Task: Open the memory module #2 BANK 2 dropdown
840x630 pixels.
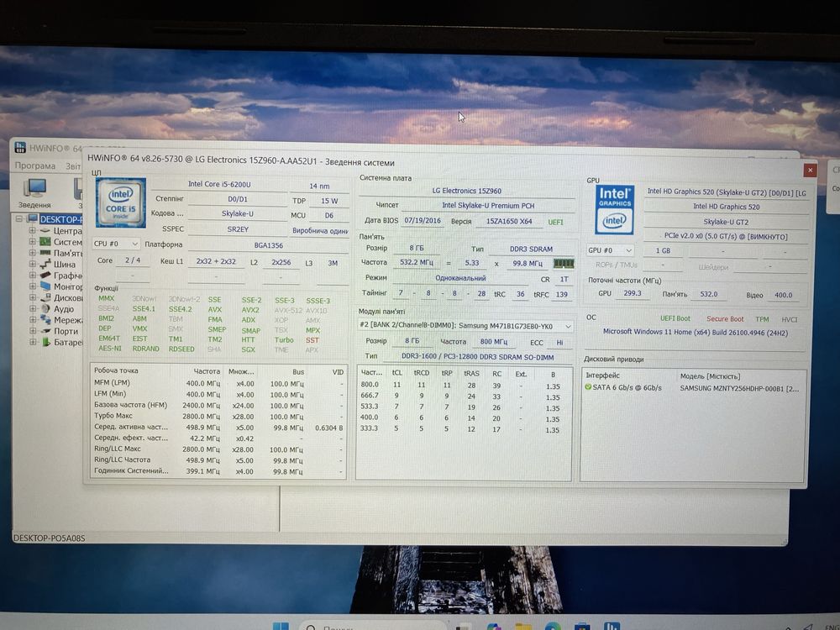Action: click(x=465, y=326)
